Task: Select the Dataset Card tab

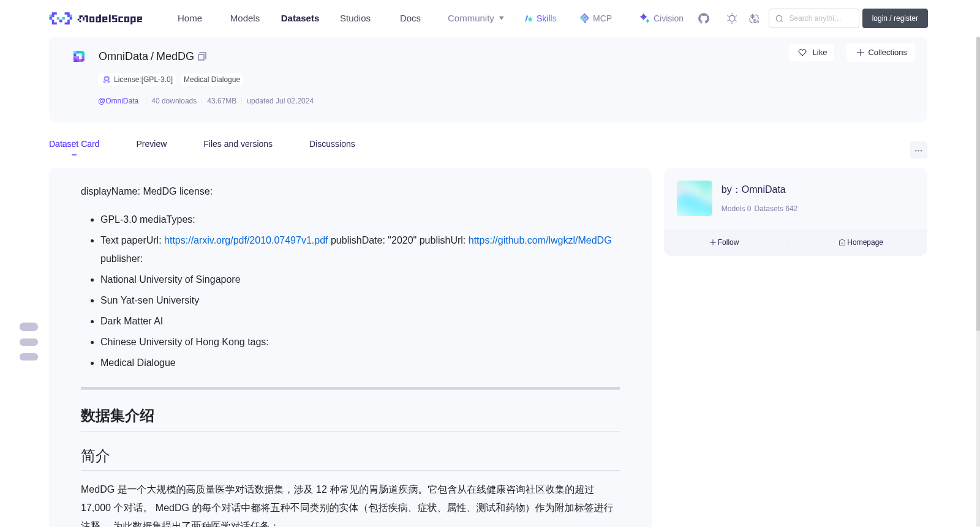Action: tap(74, 144)
